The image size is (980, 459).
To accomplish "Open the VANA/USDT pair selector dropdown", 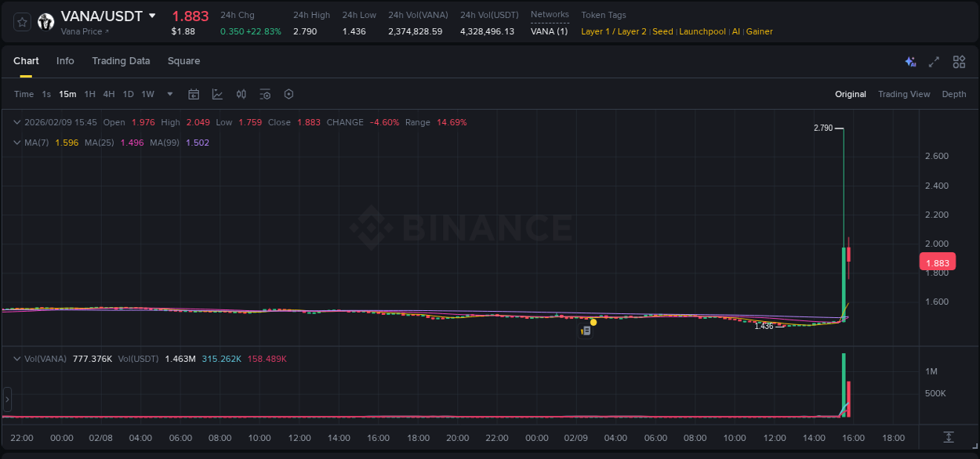I will click(150, 15).
